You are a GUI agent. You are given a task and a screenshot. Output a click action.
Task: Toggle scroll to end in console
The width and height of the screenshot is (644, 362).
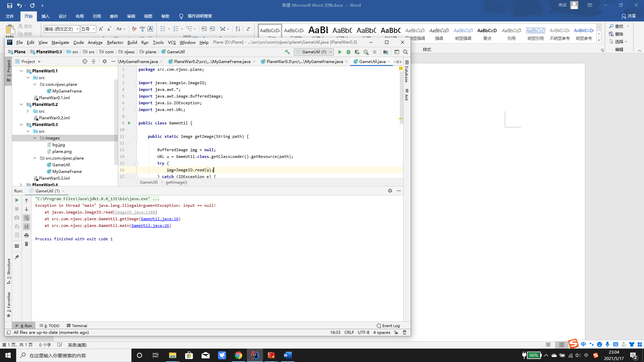coord(26,227)
